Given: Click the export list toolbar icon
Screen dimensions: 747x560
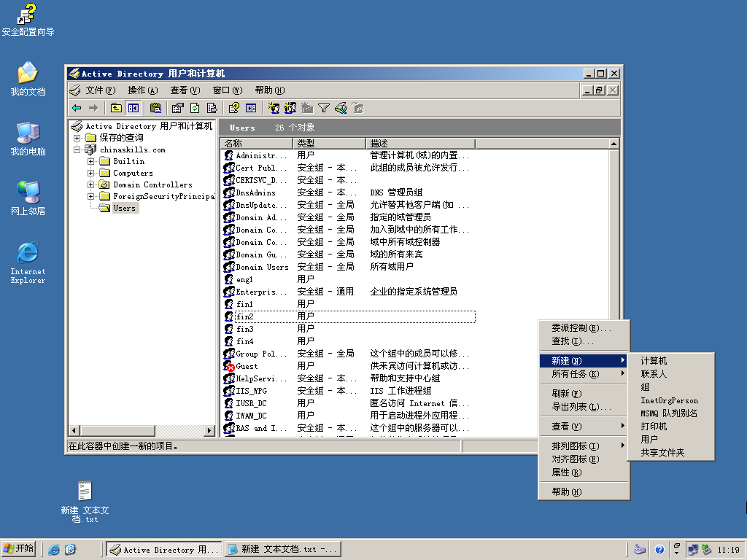Looking at the screenshot, I should (x=212, y=108).
